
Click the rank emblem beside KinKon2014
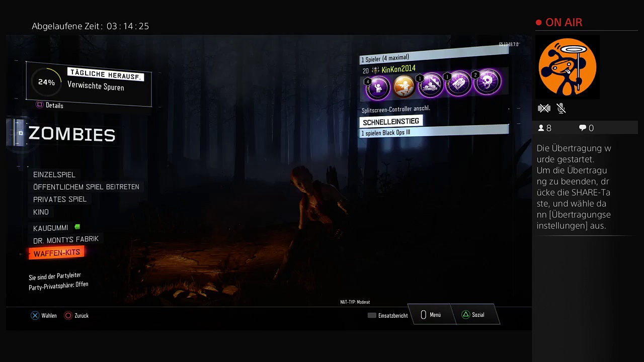coord(375,70)
